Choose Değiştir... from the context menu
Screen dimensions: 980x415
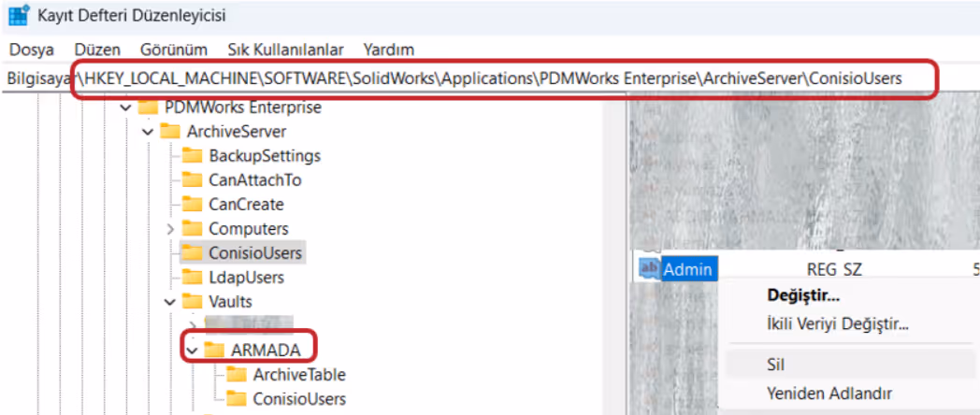point(803,295)
